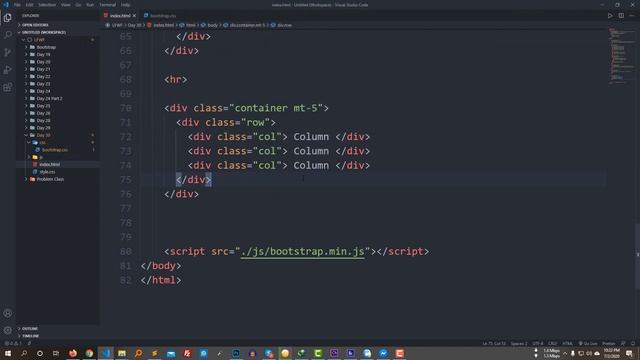The image size is (640, 360).
Task: Open the Edit menu
Action: pos(29,5)
